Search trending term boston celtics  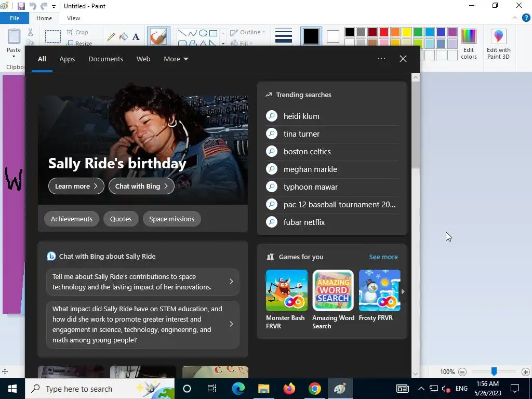click(x=332, y=152)
